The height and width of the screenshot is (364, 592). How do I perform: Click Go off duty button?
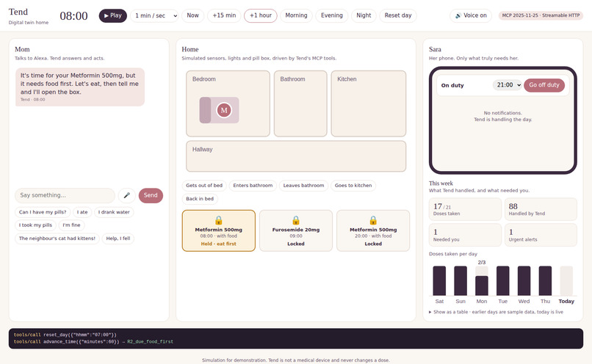click(544, 85)
